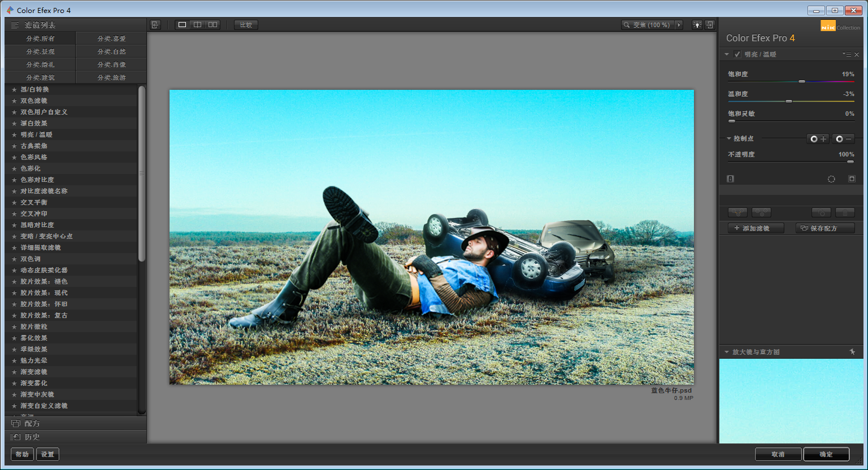
Task: Favorite the 黑/白转换 filter star
Action: click(14, 89)
